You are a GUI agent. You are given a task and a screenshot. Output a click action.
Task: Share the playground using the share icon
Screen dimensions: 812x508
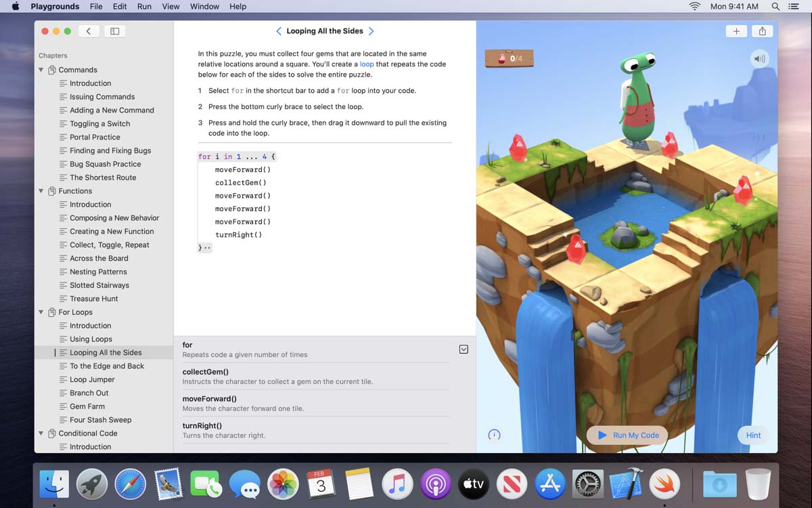(762, 30)
